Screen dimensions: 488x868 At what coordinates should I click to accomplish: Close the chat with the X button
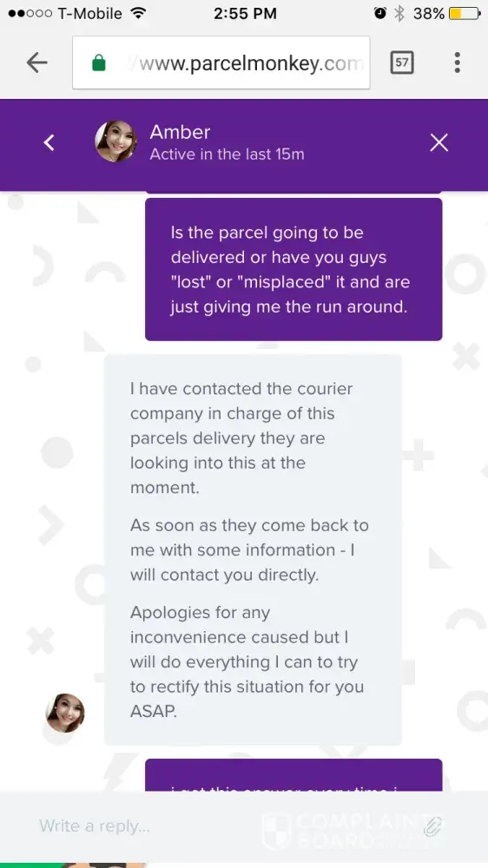click(439, 143)
